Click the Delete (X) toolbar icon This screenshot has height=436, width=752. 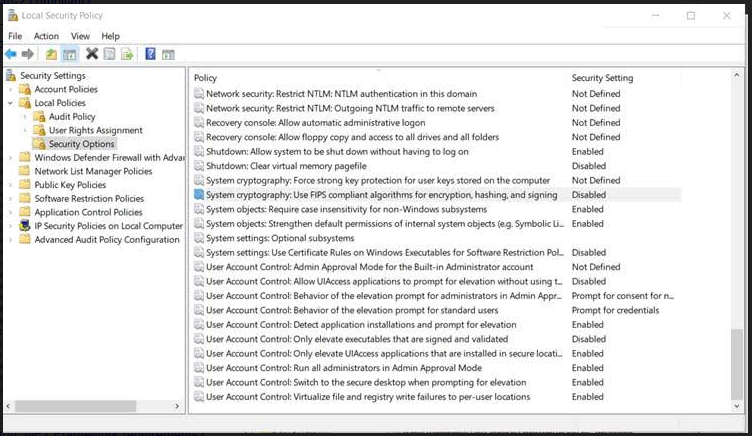click(x=92, y=54)
